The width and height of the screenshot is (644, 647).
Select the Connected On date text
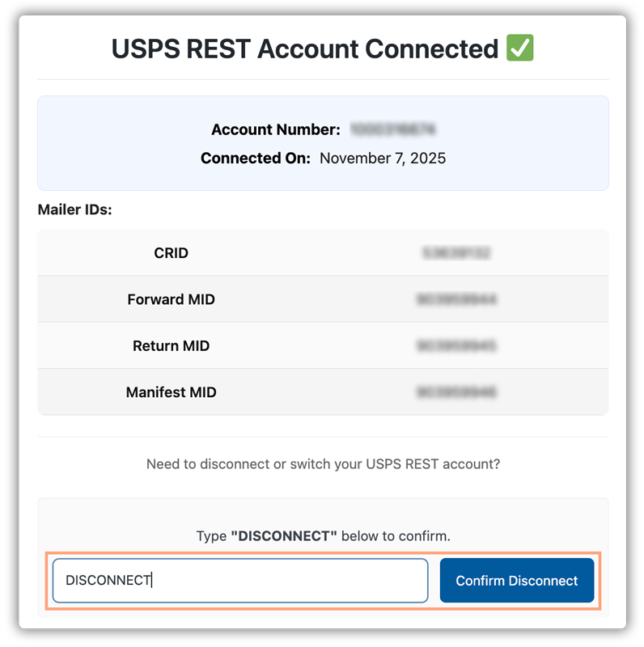(x=383, y=159)
